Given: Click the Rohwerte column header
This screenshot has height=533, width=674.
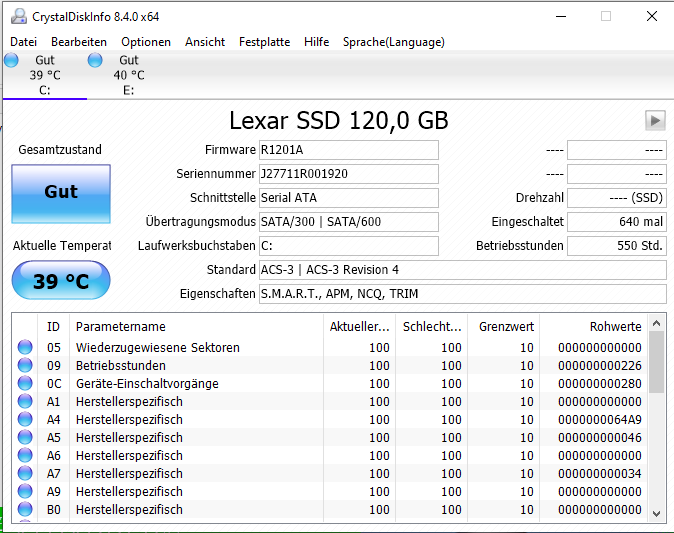Looking at the screenshot, I should (x=594, y=327).
